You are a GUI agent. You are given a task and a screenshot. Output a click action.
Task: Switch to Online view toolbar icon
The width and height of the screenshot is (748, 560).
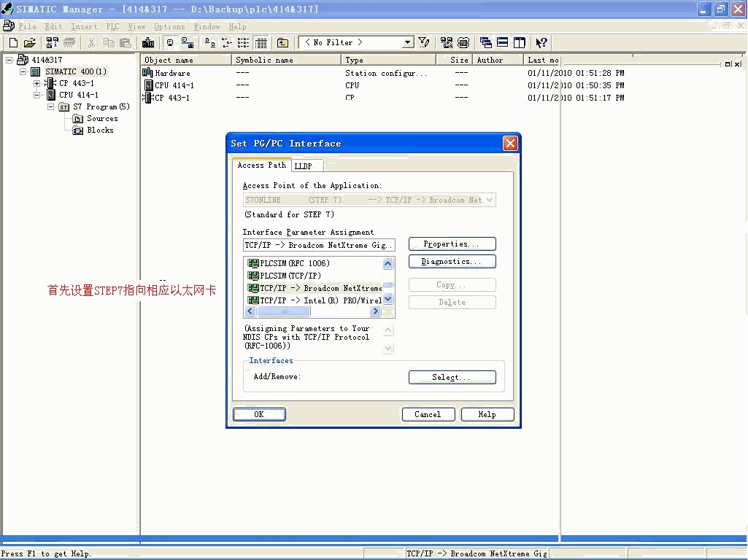(x=188, y=43)
